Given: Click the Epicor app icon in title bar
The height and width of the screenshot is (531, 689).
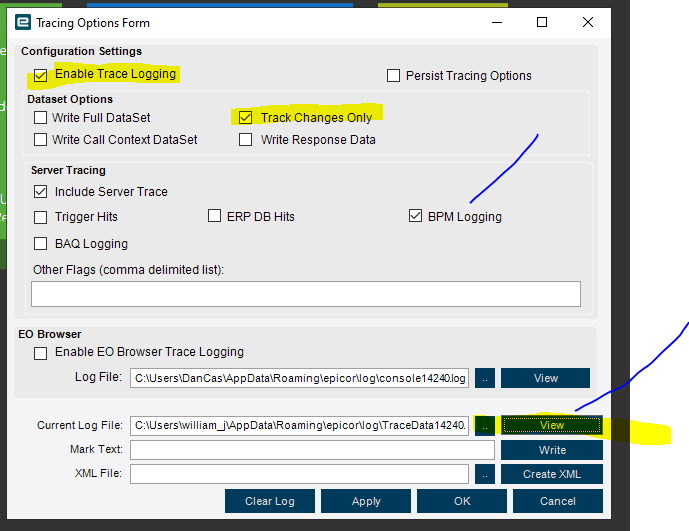Looking at the screenshot, I should (23, 22).
